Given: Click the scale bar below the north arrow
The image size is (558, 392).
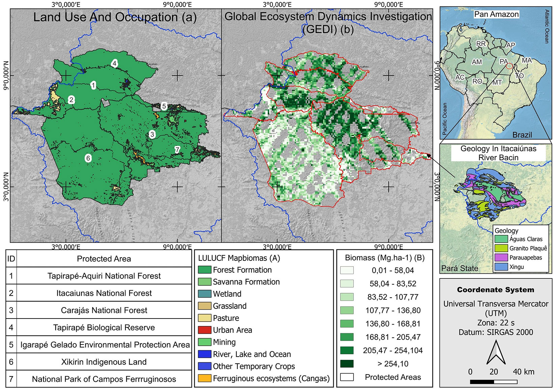Looking at the screenshot, I should 494,382.
